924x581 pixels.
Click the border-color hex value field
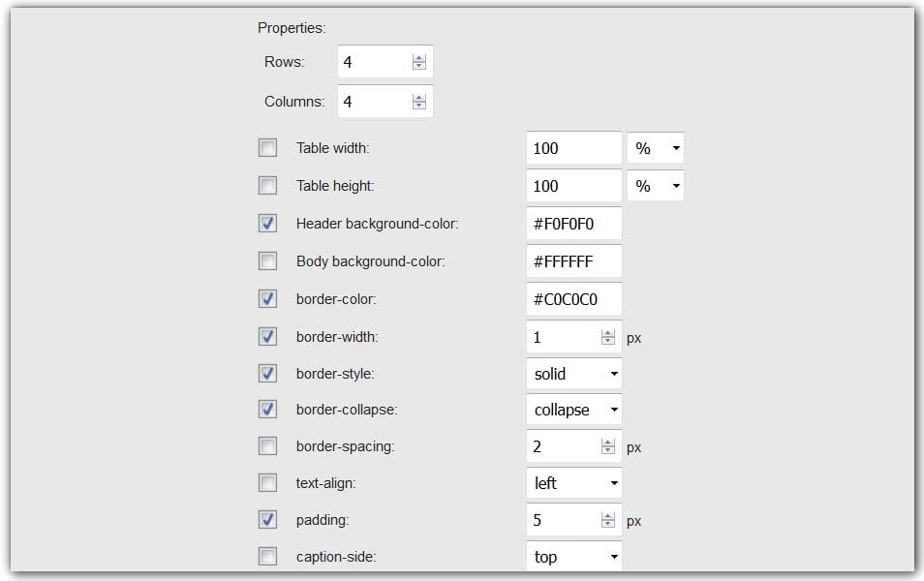573,298
